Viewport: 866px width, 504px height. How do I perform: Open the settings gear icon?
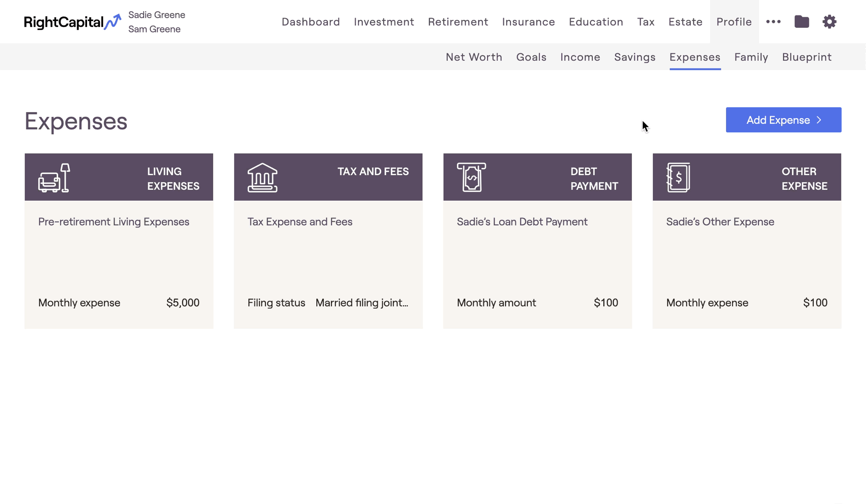pos(829,22)
